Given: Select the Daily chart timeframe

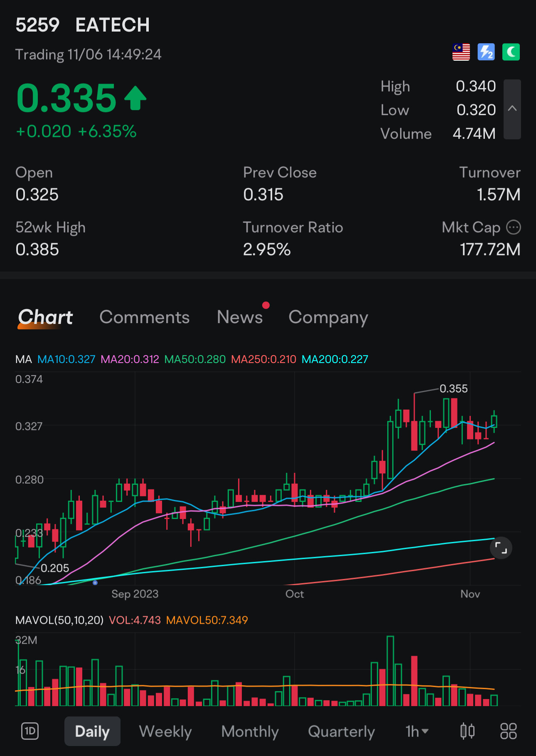Looking at the screenshot, I should click(x=92, y=731).
